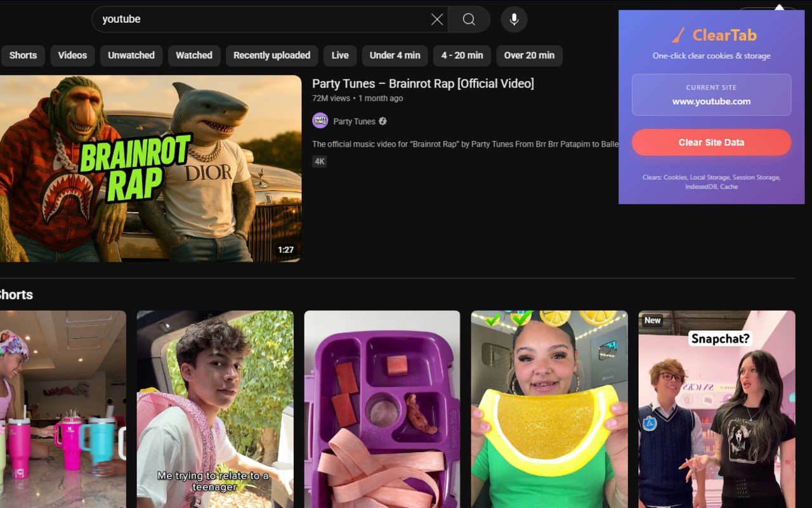Click the One-click clear cookies & storage subtitle
This screenshot has width=812, height=508.
pos(711,56)
